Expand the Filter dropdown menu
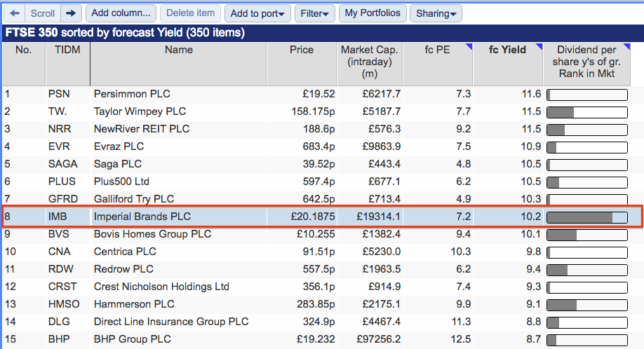644x349 pixels. (x=314, y=13)
